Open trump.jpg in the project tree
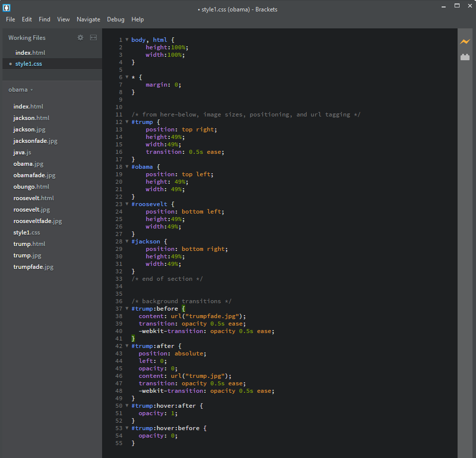Screen dimensions: 476x458 (27, 255)
